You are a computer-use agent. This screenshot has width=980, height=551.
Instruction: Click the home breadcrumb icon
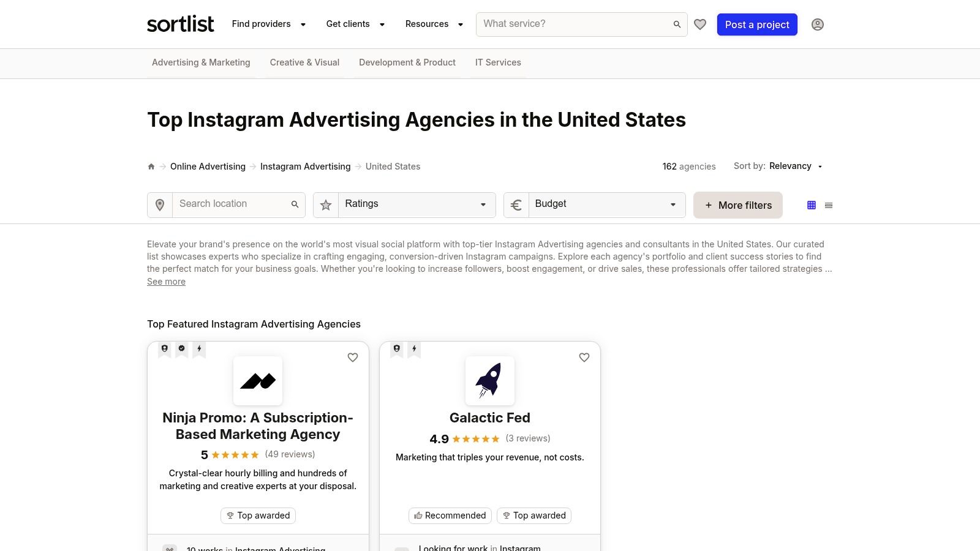pos(151,166)
